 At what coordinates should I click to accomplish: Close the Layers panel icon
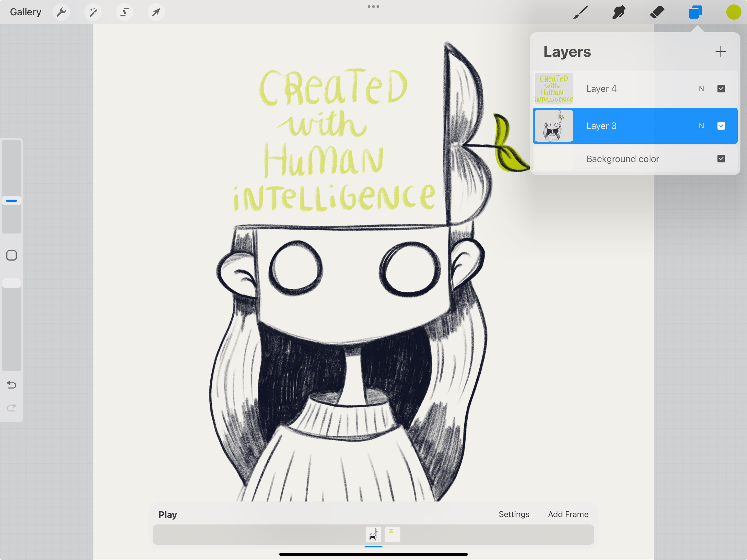(x=695, y=12)
